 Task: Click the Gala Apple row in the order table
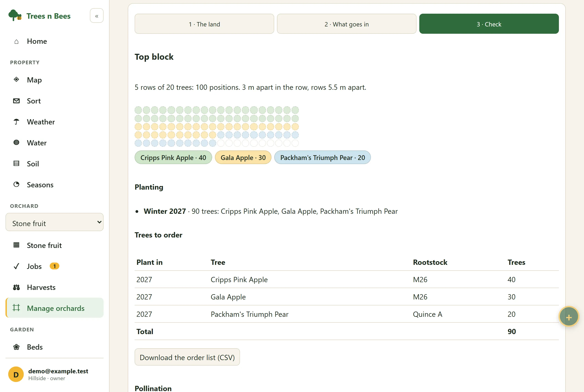pos(347,297)
